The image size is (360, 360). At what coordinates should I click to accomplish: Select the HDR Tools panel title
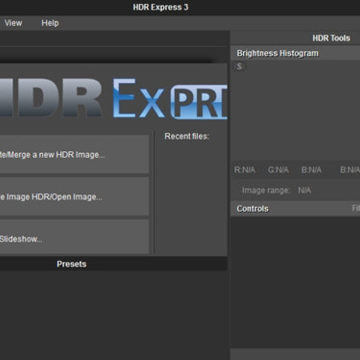331,38
